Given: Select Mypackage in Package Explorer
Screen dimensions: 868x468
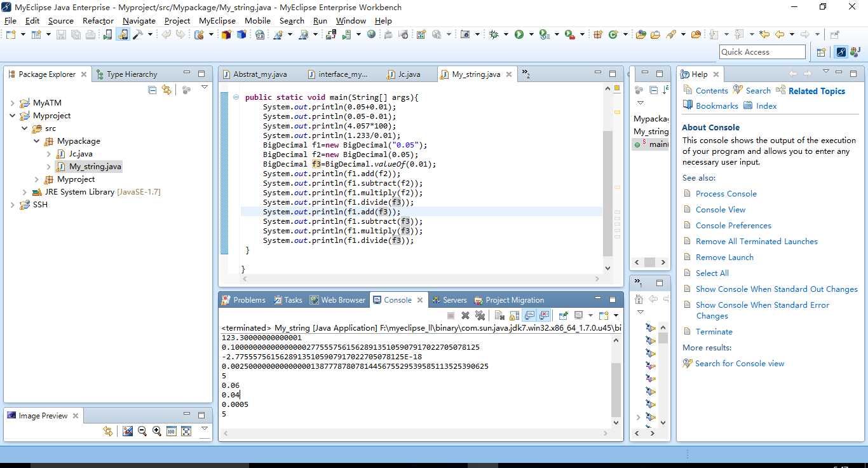Looking at the screenshot, I should (x=79, y=141).
